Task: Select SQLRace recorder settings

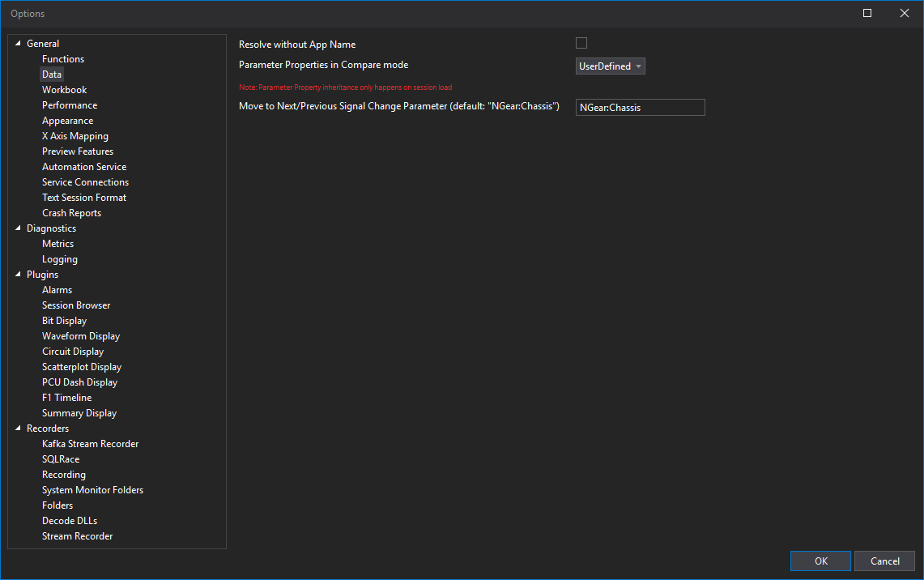Action: point(61,459)
